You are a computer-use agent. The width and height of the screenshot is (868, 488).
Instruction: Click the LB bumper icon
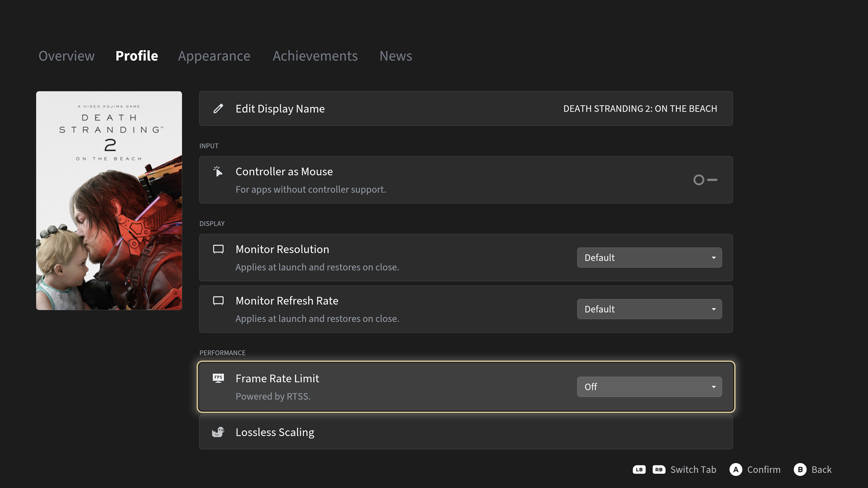coord(639,469)
